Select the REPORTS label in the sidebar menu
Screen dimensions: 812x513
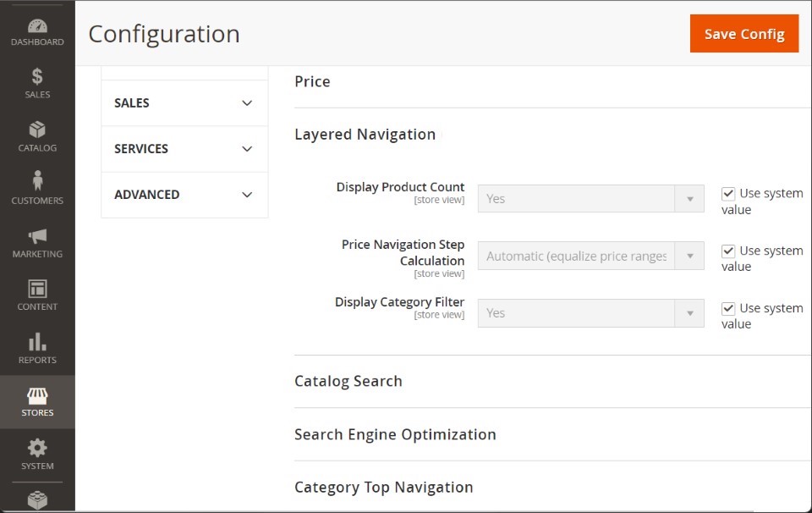(x=37, y=360)
